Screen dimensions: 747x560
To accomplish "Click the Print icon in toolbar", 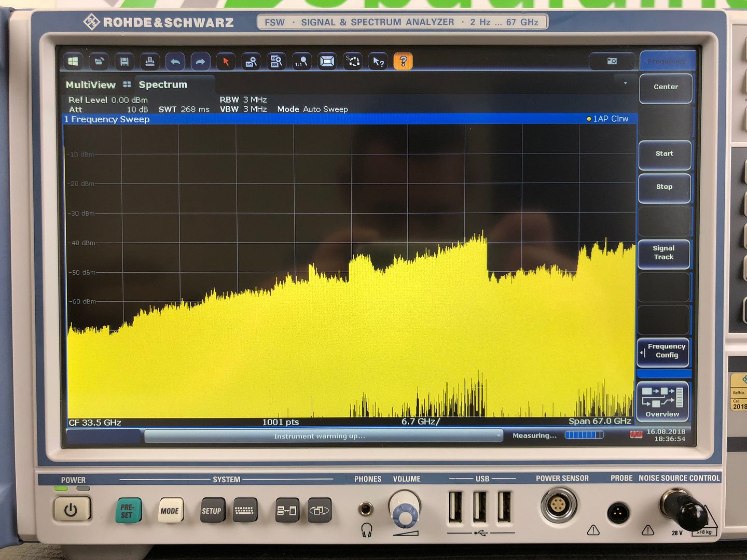I will pos(150,62).
